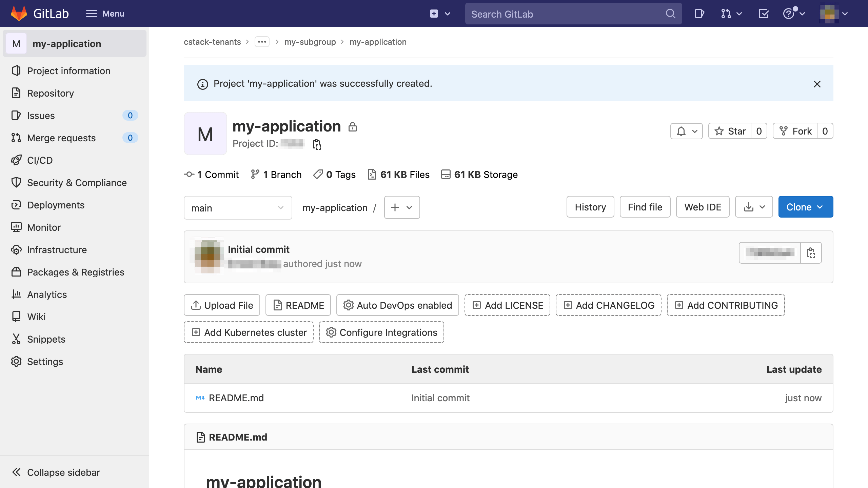
Task: Click the search magnifier icon
Action: coord(670,14)
